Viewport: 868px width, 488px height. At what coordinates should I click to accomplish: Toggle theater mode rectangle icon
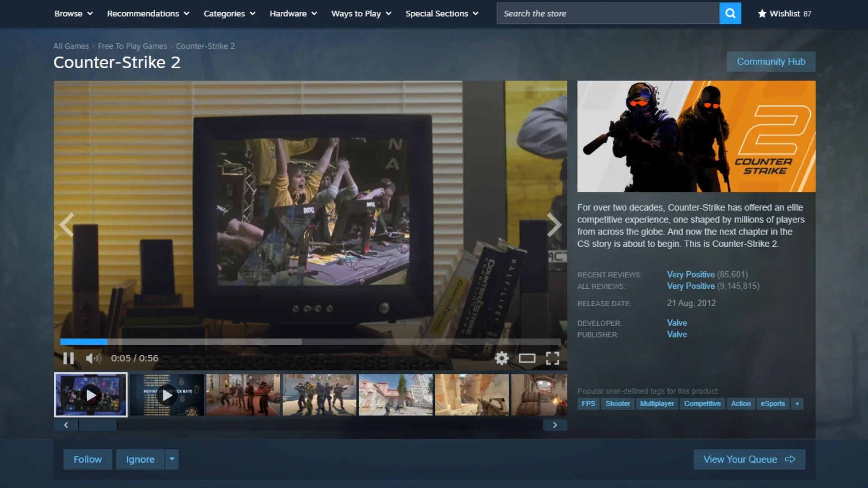pos(527,358)
